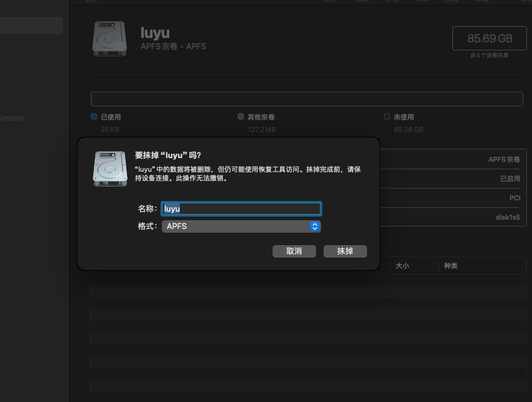Click the disk drive icon in the erase dialog
Viewport: 532px width, 402px height.
click(110, 169)
